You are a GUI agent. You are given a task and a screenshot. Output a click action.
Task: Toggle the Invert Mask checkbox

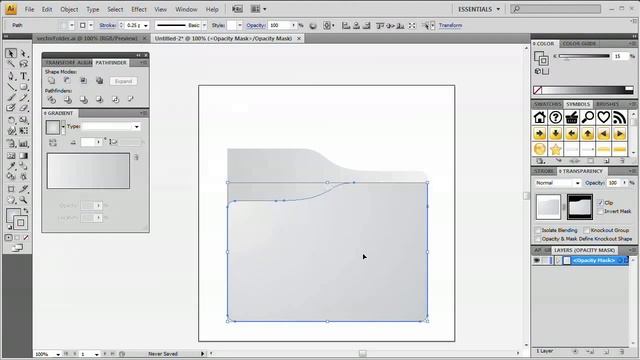pyautogui.click(x=600, y=211)
